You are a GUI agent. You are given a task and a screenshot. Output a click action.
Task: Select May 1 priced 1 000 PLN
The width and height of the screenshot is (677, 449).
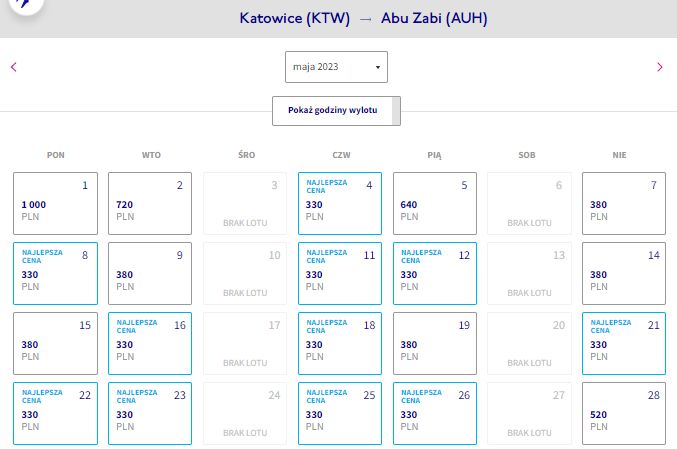coord(55,203)
